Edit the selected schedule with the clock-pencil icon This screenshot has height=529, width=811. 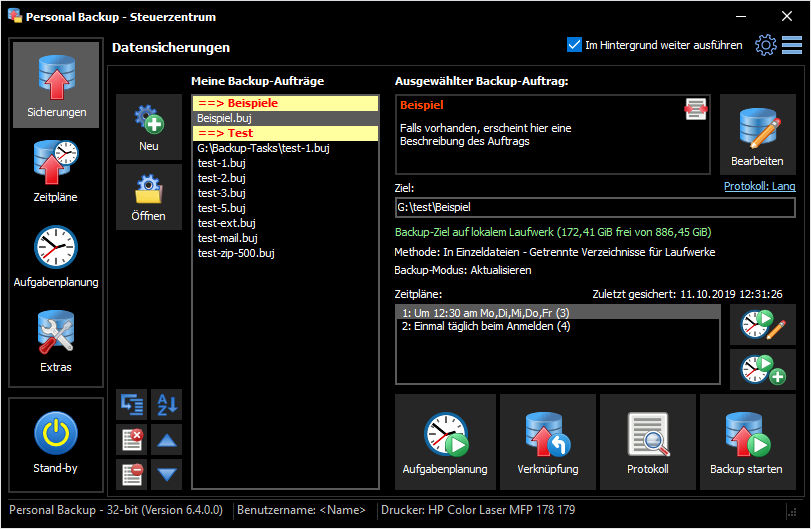click(x=763, y=325)
